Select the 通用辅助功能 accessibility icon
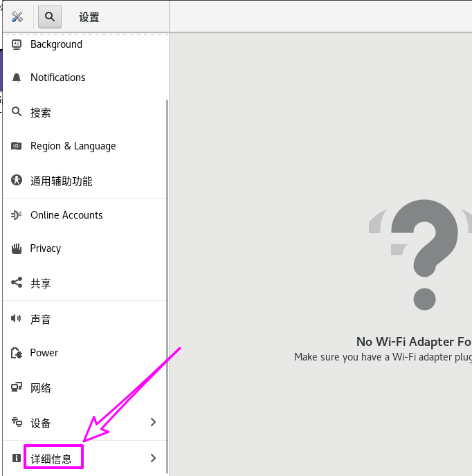The width and height of the screenshot is (472, 476). [x=17, y=181]
